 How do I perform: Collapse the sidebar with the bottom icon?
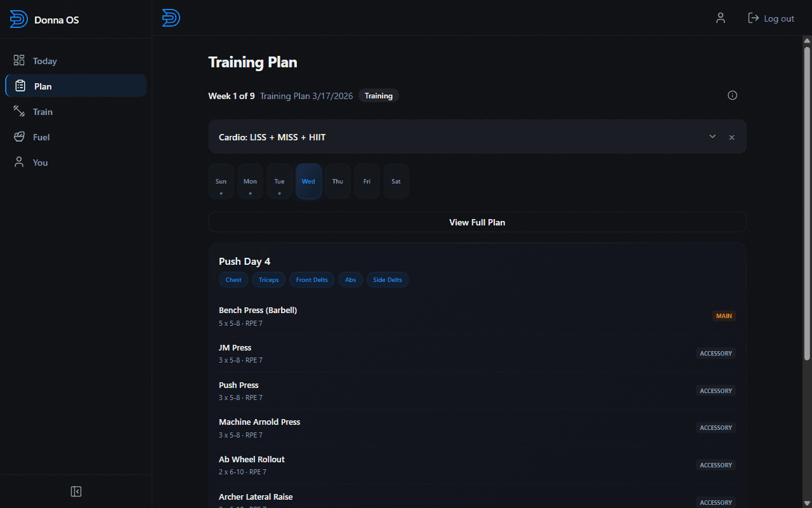pos(75,491)
